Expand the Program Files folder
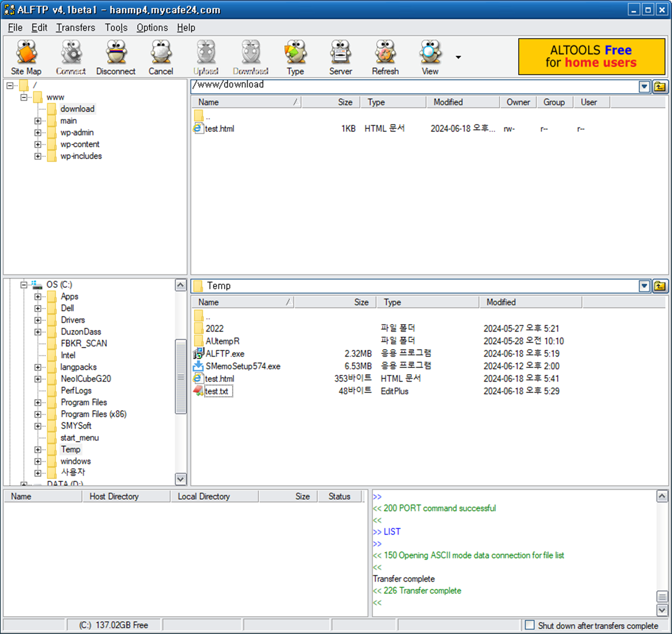The image size is (672, 634). coord(38,402)
